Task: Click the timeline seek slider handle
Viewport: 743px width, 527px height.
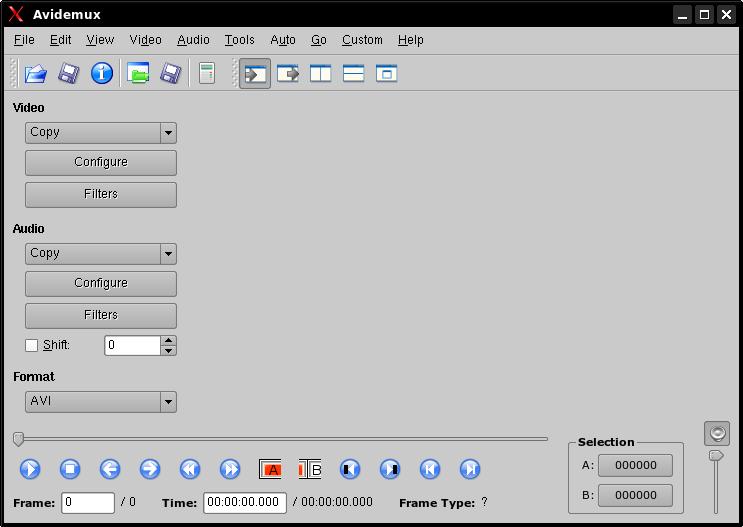Action: (18, 439)
